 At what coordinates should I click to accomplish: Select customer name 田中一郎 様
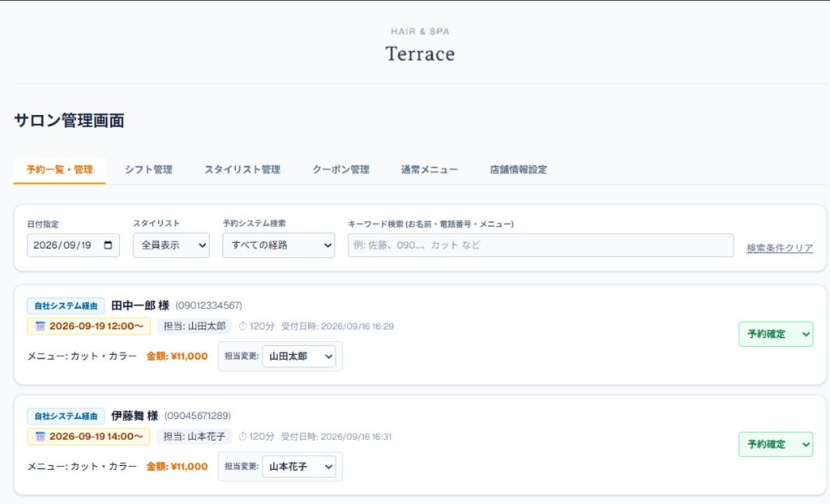(140, 305)
